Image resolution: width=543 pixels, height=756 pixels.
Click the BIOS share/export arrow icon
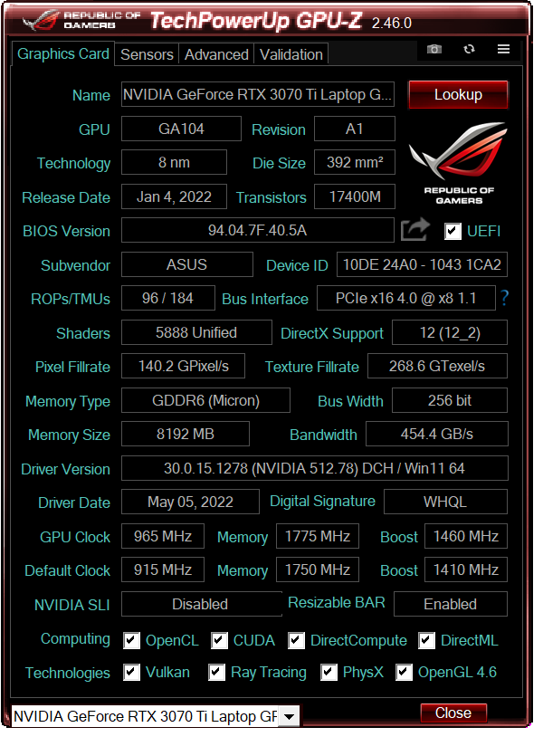click(414, 229)
